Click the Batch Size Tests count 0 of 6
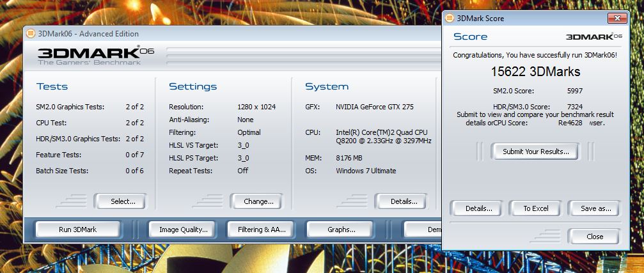Image resolution: width=644 pixels, height=273 pixels. (x=135, y=170)
